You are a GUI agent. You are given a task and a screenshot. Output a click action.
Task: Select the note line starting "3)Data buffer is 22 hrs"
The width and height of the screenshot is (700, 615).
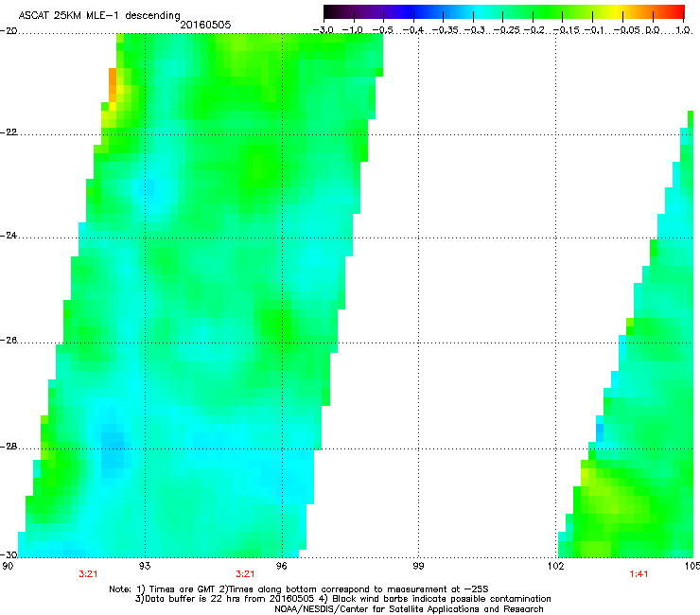tap(342, 599)
